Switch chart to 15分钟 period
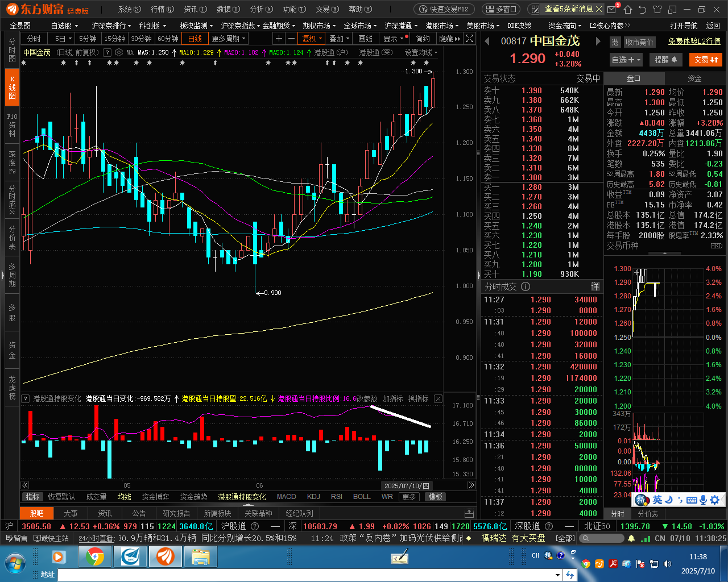Image resolution: width=728 pixels, height=582 pixels. click(x=114, y=39)
